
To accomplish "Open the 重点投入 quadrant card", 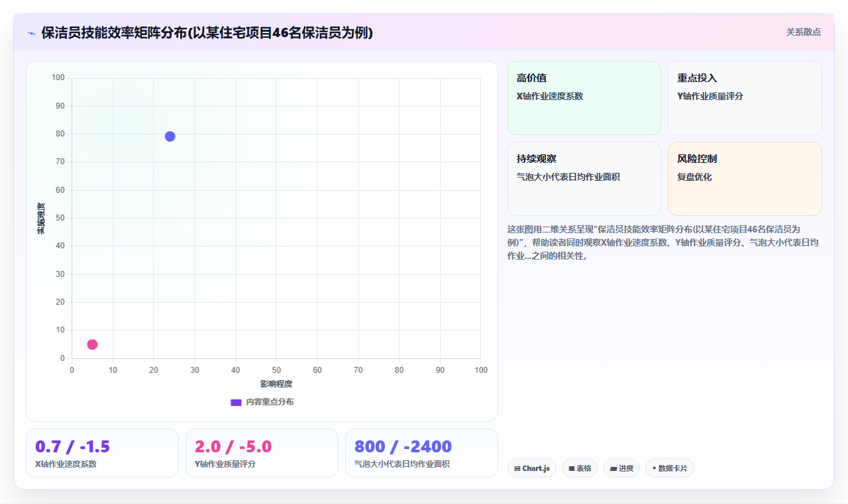I will tap(745, 98).
